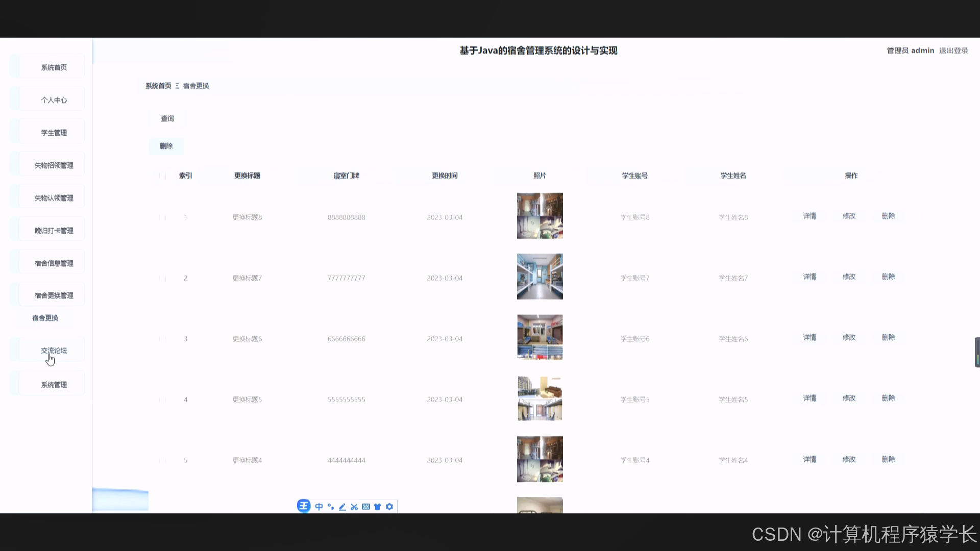Select the header select-all checkbox

[162, 176]
